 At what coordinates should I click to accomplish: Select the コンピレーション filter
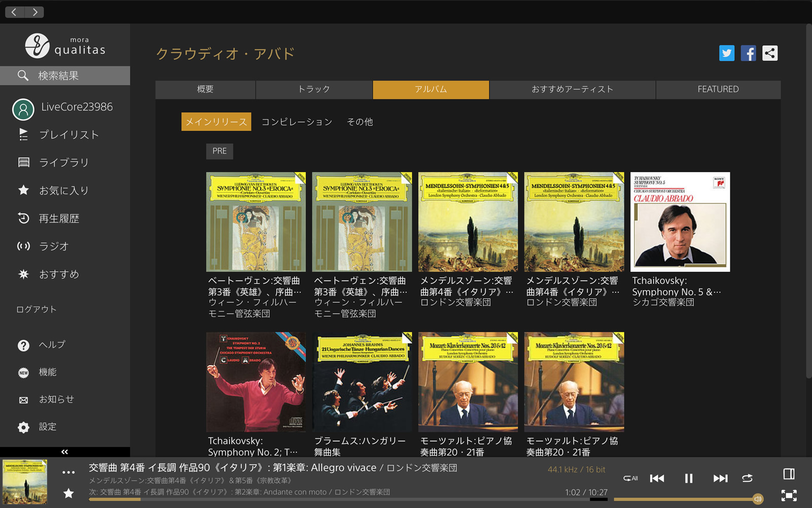[x=297, y=122]
